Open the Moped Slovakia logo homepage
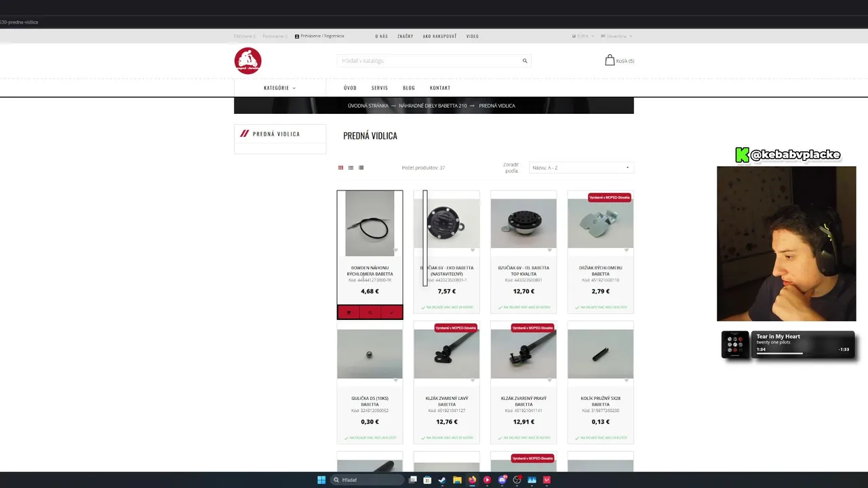The image size is (868, 488). click(248, 61)
